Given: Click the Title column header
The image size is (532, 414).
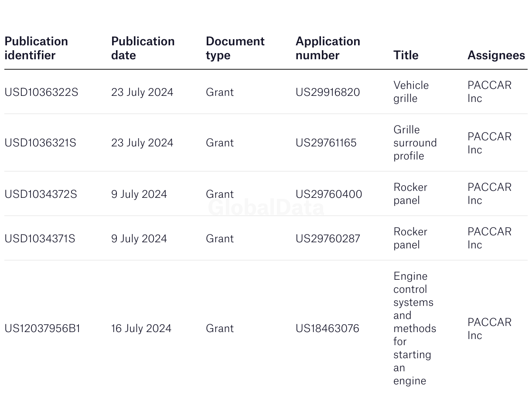Looking at the screenshot, I should [406, 55].
